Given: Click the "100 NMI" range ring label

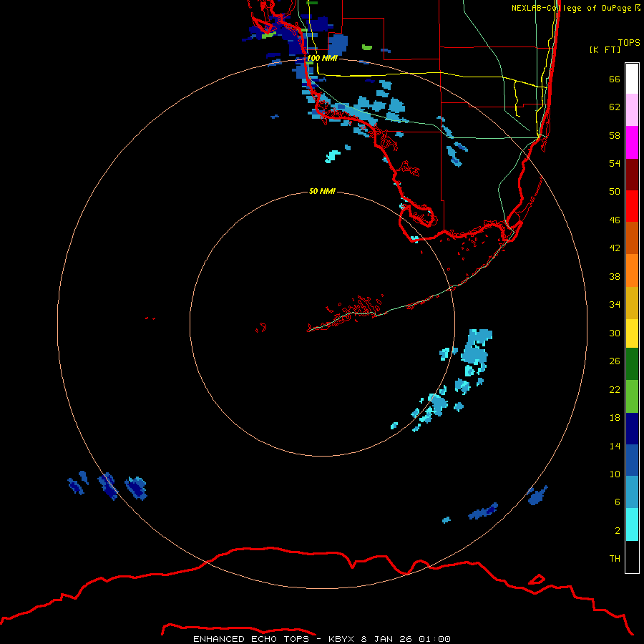Looking at the screenshot, I should (322, 58).
